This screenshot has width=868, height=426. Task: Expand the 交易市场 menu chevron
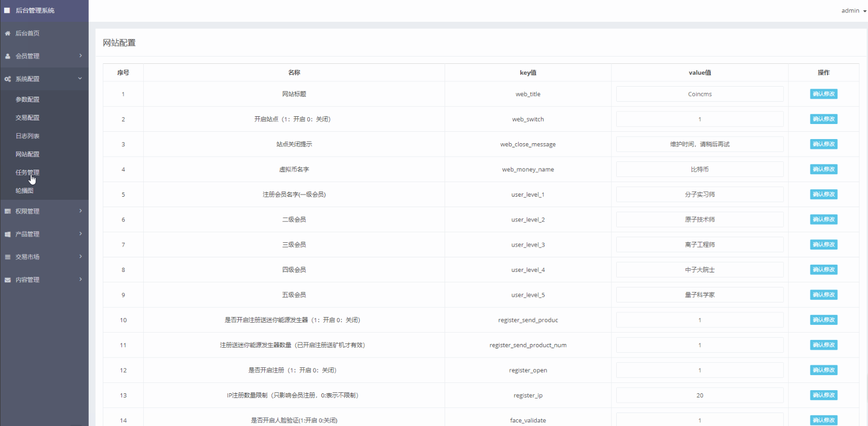(x=80, y=256)
